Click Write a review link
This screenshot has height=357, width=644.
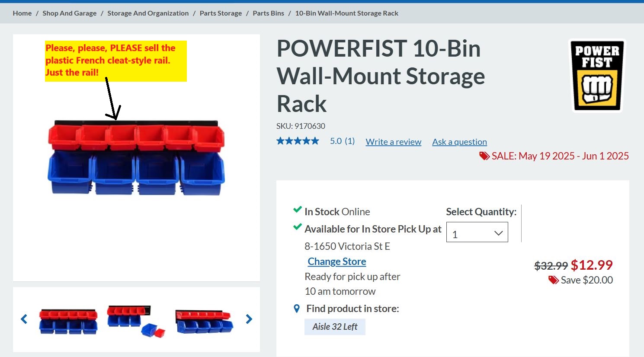pos(393,142)
